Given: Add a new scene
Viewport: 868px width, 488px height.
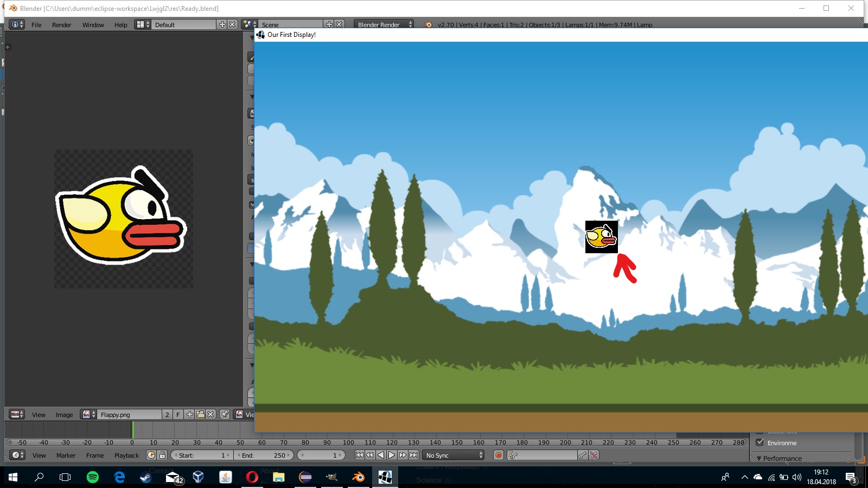Looking at the screenshot, I should point(329,24).
